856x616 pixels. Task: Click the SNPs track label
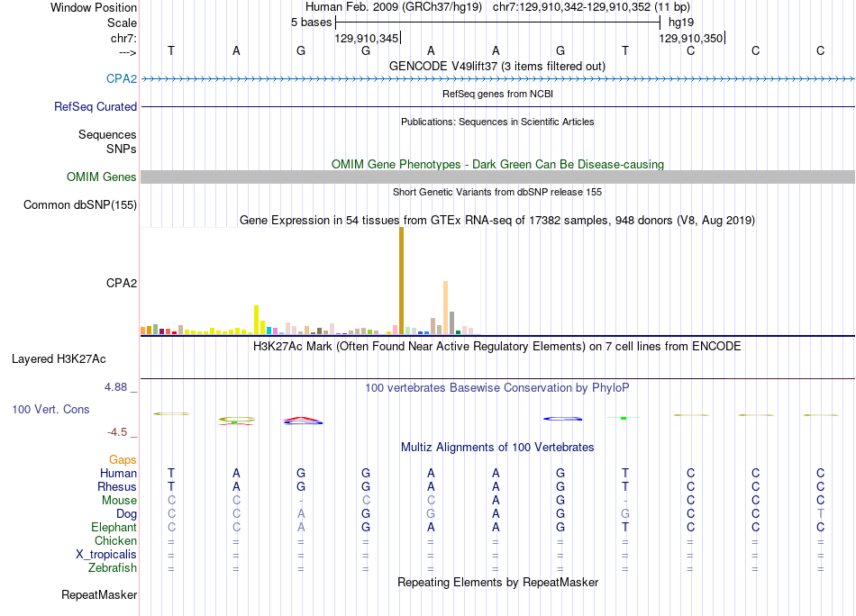tap(122, 149)
